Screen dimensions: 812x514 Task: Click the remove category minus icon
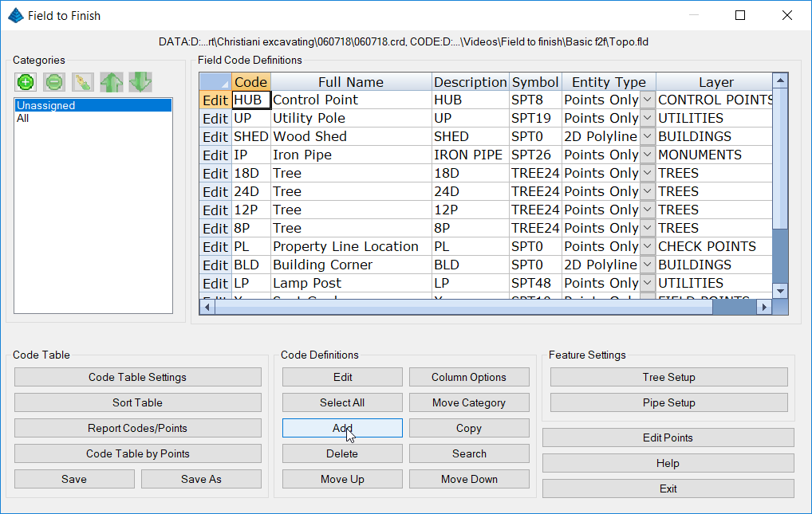(54, 82)
